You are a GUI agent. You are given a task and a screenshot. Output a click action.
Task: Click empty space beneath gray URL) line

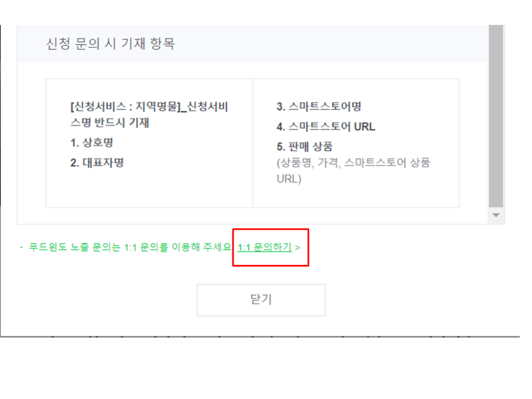(x=356, y=196)
